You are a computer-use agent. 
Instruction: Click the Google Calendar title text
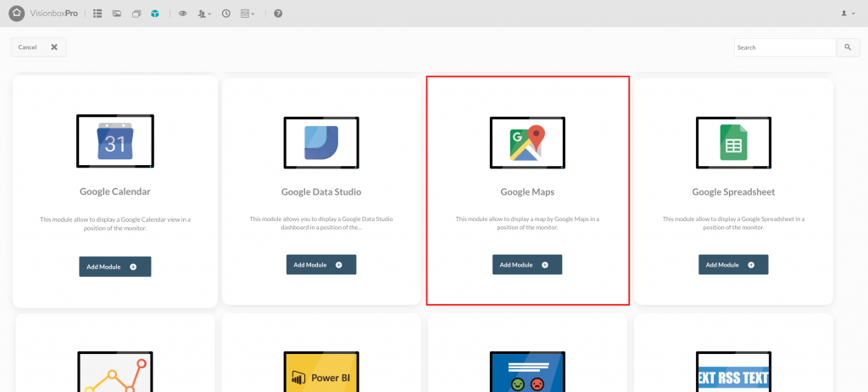coord(115,192)
